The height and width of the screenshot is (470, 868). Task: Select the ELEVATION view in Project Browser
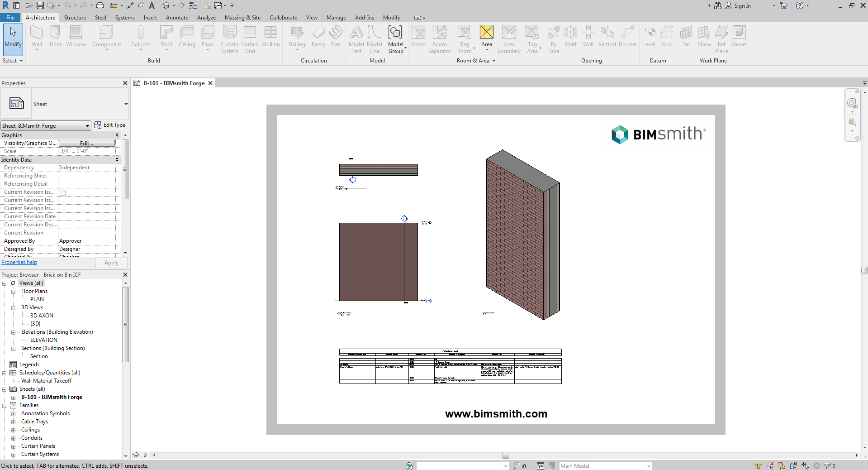tap(44, 340)
